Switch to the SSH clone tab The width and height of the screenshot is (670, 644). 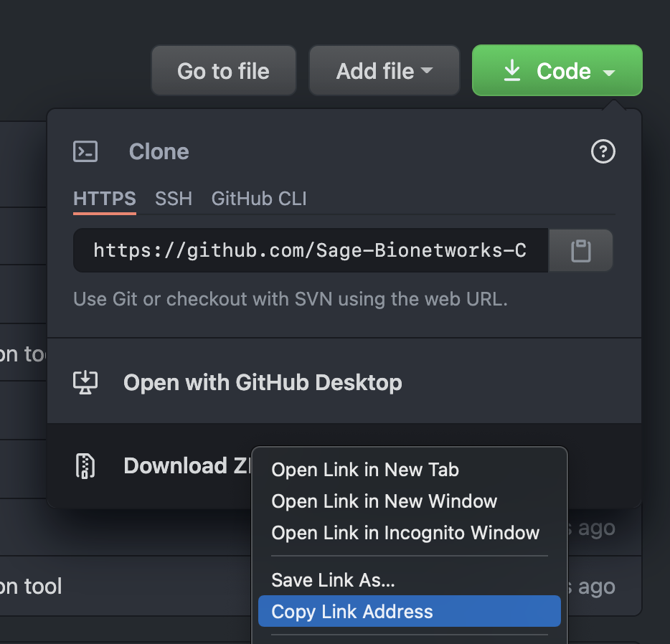point(174,199)
